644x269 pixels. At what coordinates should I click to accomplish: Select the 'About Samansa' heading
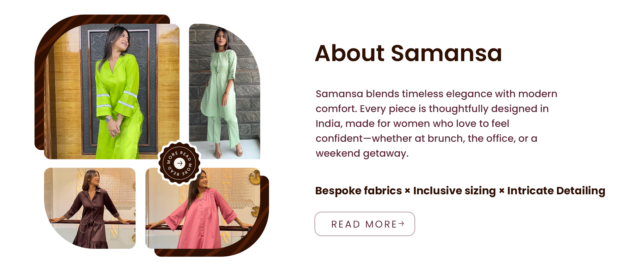coord(408,53)
